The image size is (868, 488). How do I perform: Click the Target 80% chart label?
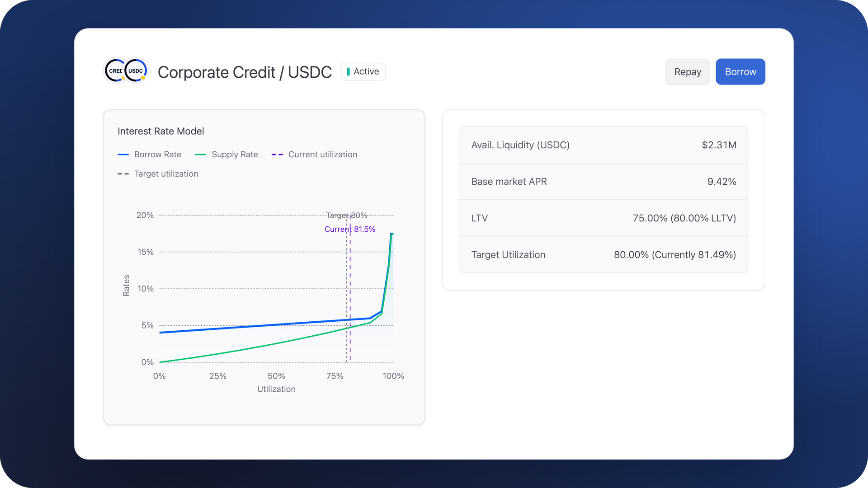tap(346, 216)
